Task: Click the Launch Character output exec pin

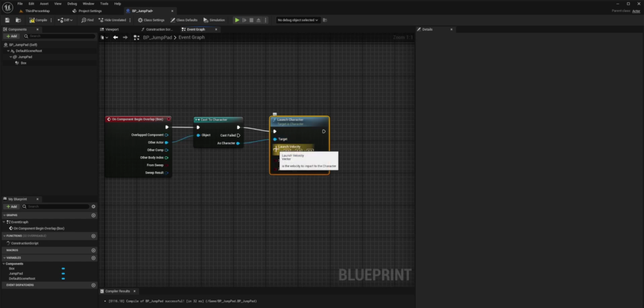Action: pos(324,132)
